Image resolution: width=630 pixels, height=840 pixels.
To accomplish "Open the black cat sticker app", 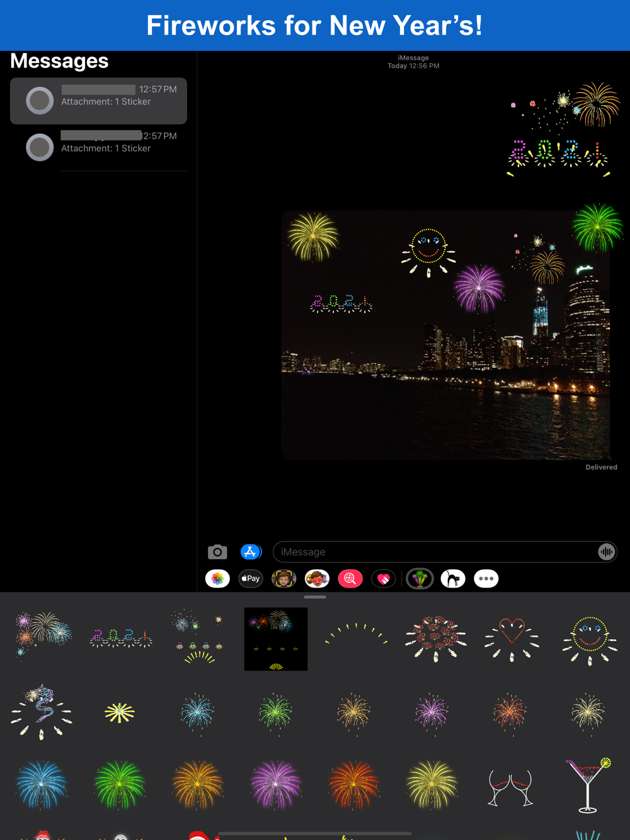I will coord(453,579).
